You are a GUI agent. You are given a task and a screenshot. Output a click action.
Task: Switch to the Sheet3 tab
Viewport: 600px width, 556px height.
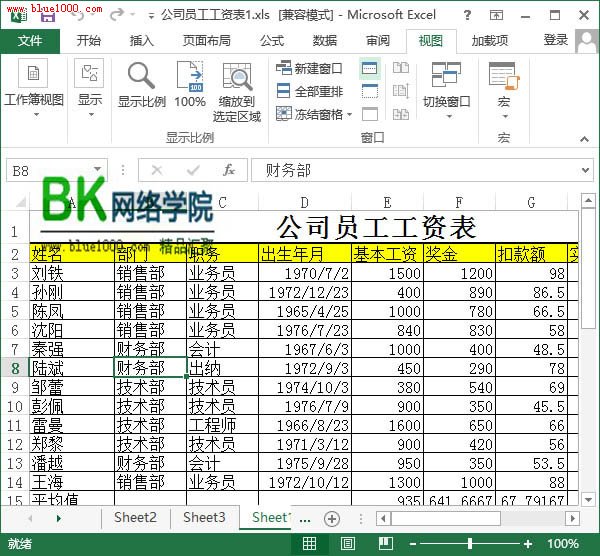coord(204,517)
